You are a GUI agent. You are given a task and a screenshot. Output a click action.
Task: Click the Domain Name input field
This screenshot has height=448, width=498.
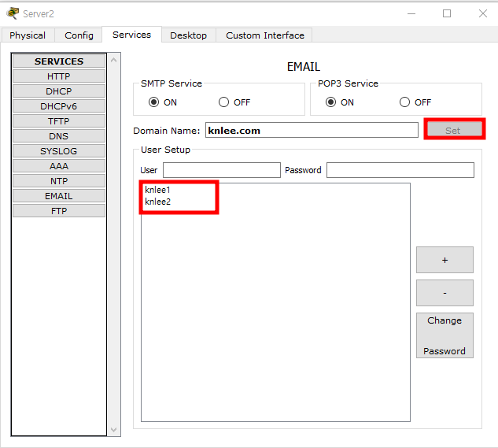312,130
